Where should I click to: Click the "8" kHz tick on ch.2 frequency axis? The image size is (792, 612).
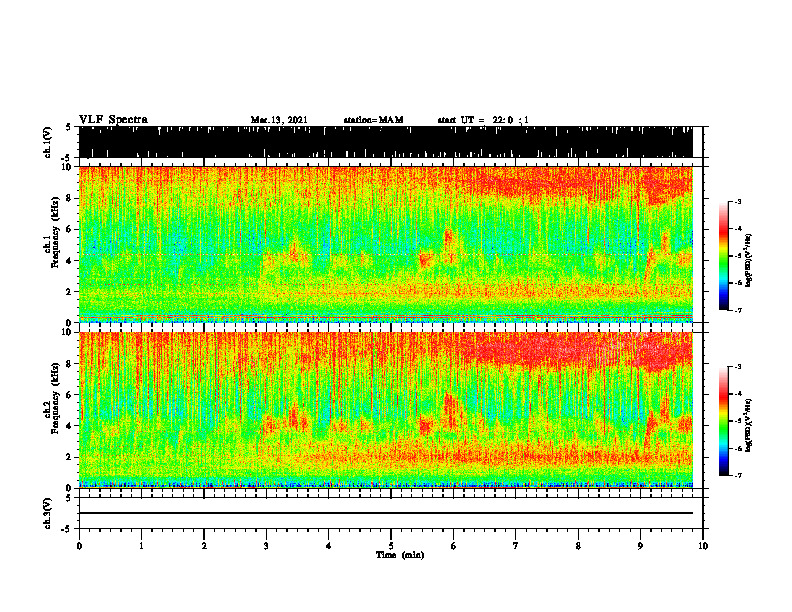pos(70,364)
